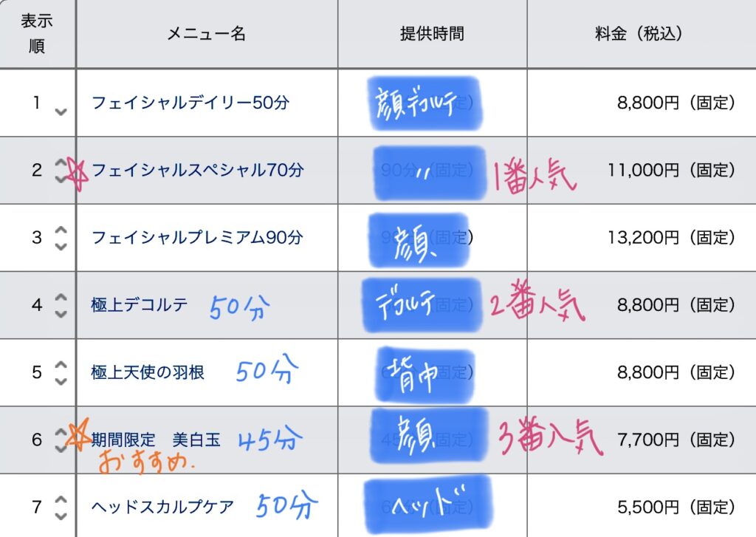This screenshot has height=537, width=756.
Task: Move 極上天使の羽根 row up
Action: [x=61, y=364]
